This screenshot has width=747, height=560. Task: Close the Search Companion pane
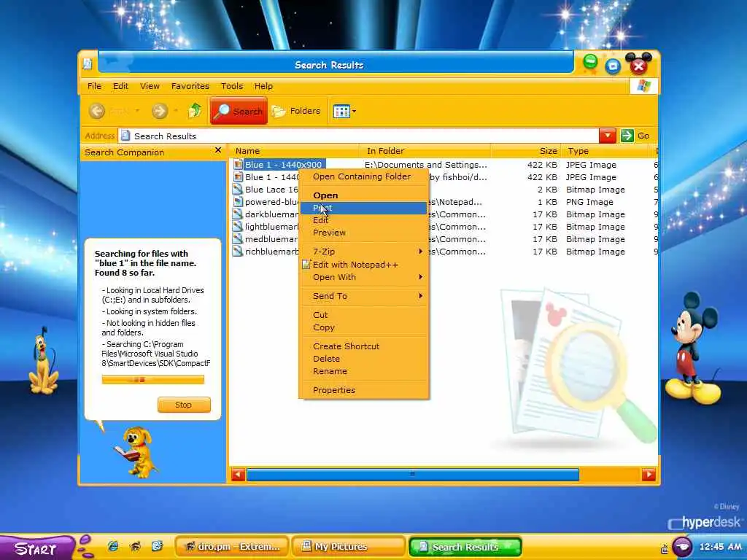click(217, 150)
